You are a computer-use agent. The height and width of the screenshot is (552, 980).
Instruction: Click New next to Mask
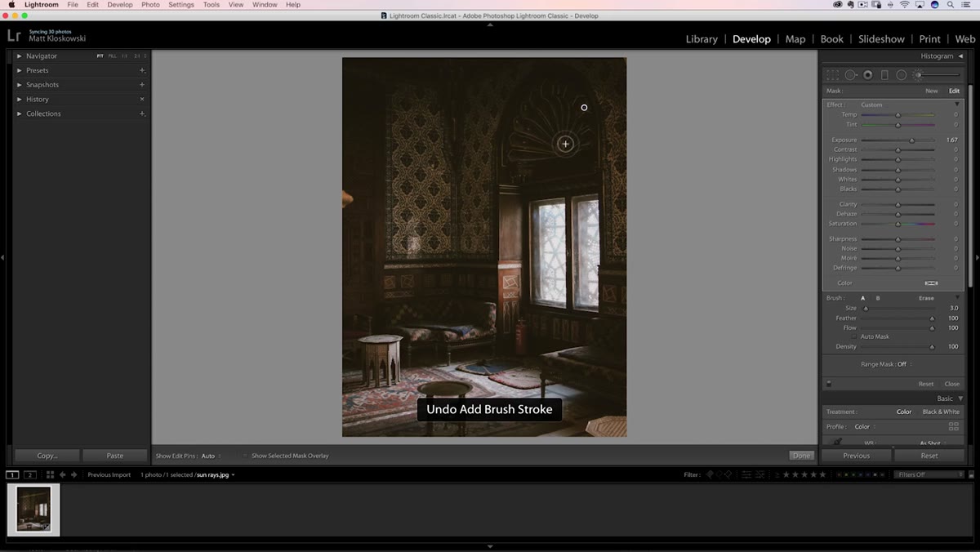(x=932, y=91)
